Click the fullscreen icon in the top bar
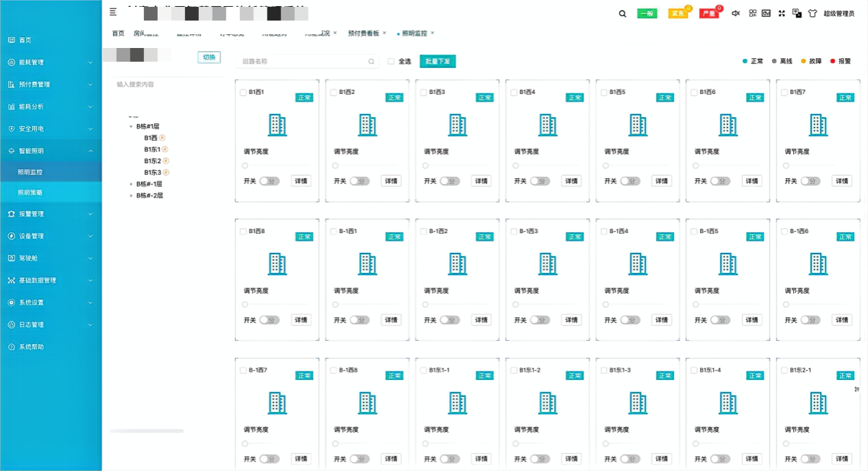 782,12
